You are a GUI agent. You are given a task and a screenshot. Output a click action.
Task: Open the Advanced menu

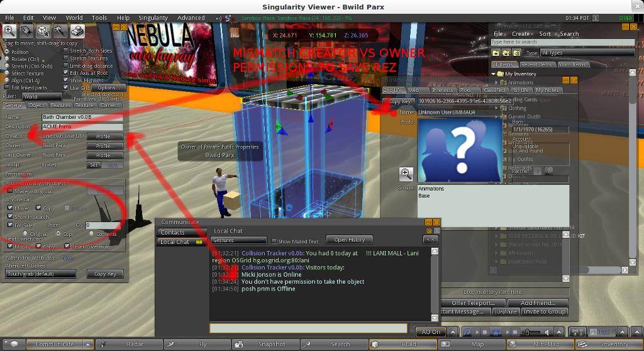coord(191,18)
